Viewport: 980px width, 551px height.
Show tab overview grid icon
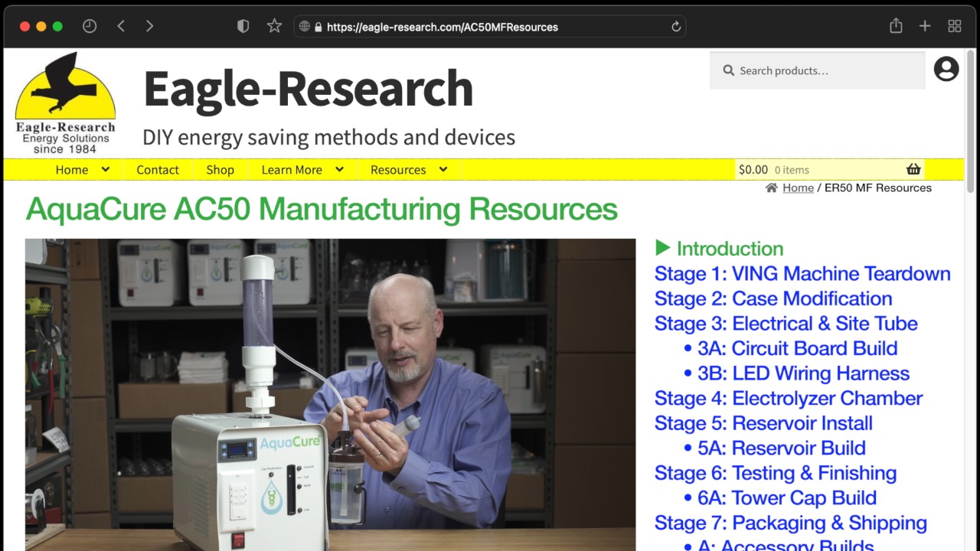pos(955,26)
